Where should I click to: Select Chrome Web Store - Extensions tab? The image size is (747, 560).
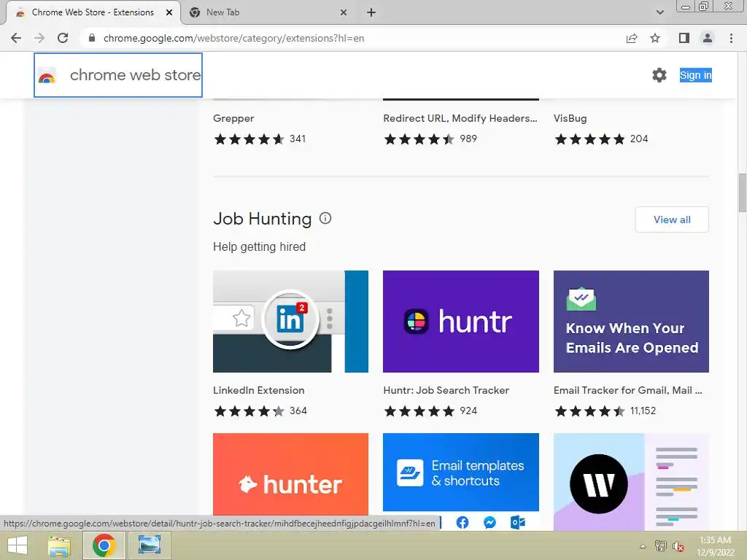point(93,12)
